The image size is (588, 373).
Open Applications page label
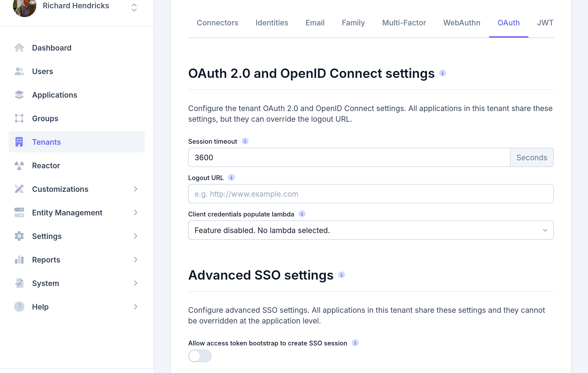point(55,95)
